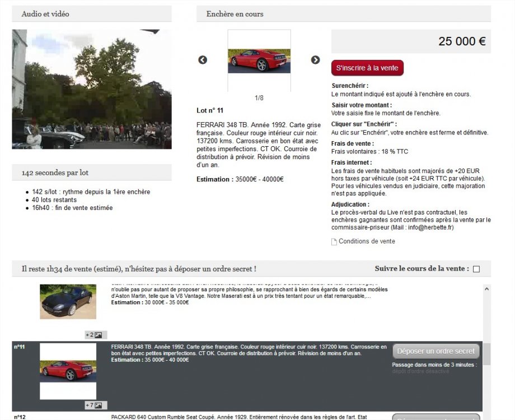515x420 pixels.
Task: Click '16h40 : fin de vente estimée' item
Action: [72, 208]
